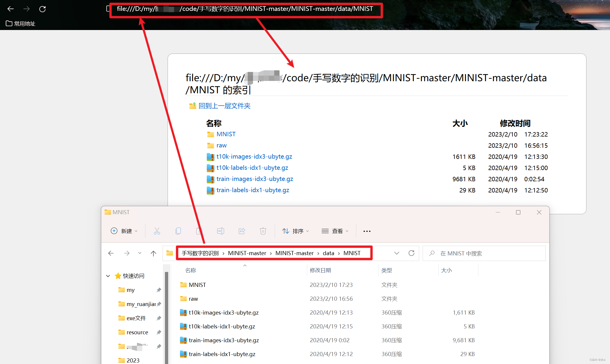Select the Cut icon in Explorer toolbar

[157, 231]
